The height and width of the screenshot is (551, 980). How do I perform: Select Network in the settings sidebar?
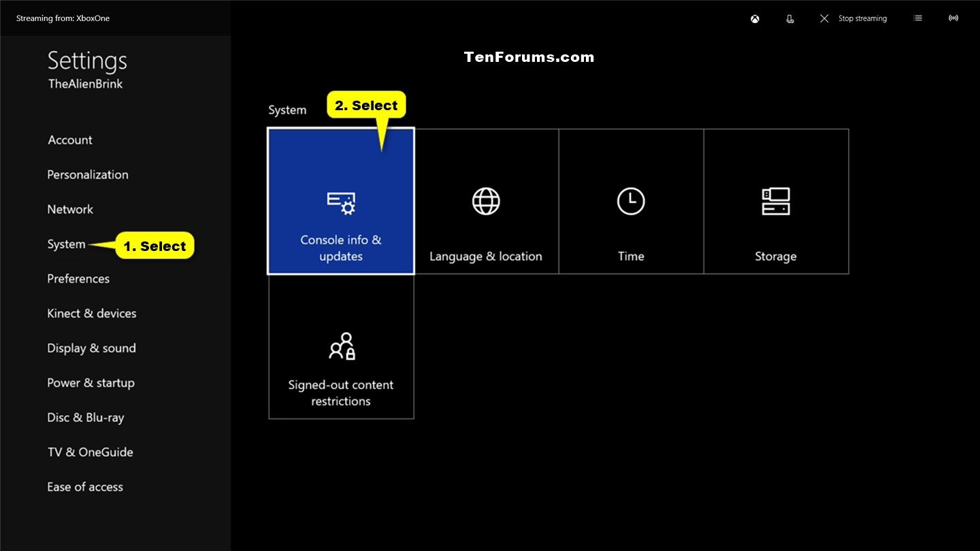click(x=70, y=210)
